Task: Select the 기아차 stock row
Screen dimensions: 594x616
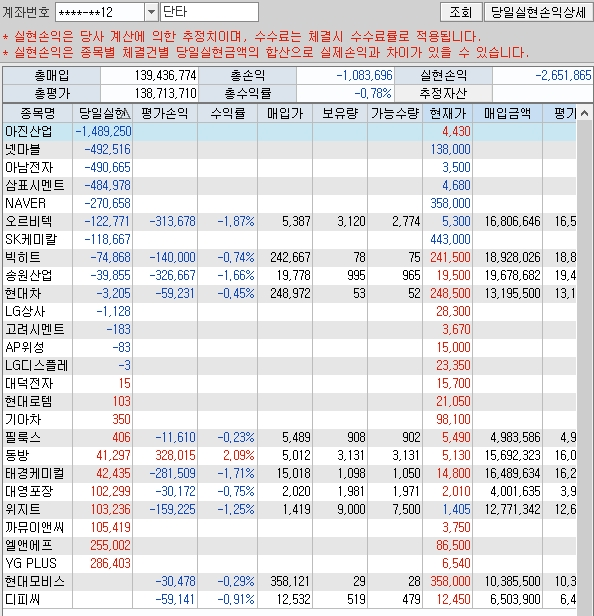Action: 290,420
